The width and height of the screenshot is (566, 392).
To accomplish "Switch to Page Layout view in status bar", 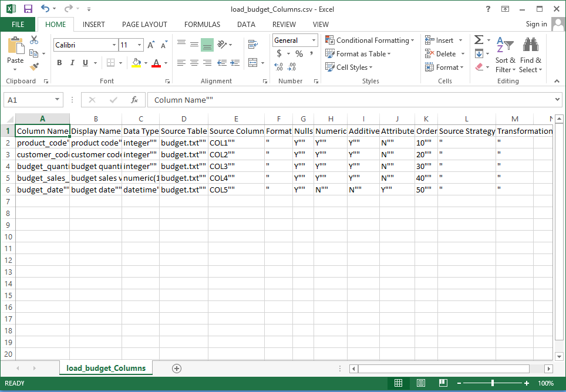I will click(421, 383).
